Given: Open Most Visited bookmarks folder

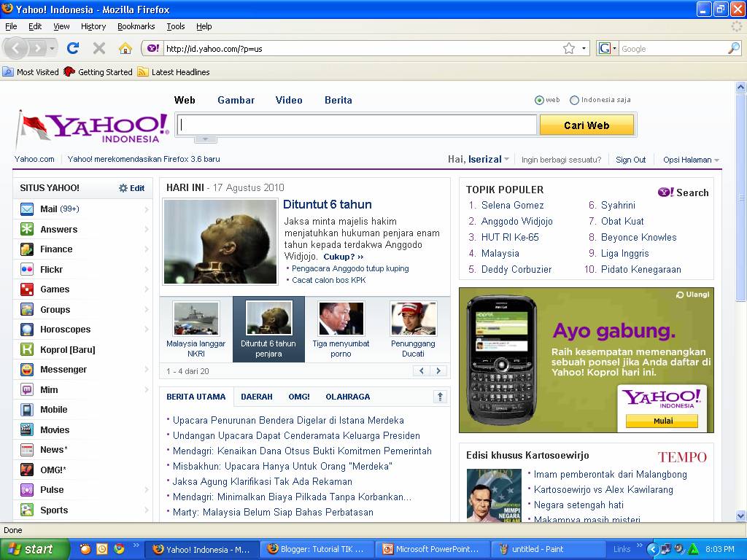Looking at the screenshot, I should pyautogui.click(x=31, y=72).
